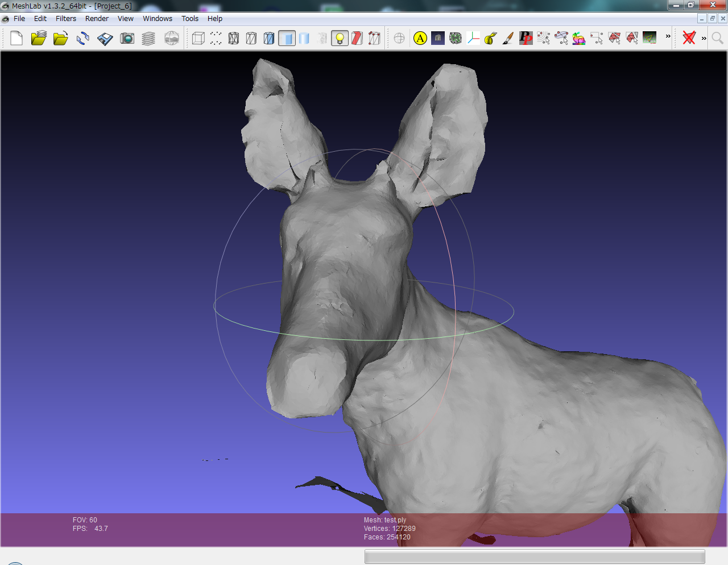This screenshot has height=565, width=728.
Task: Toggle the trackball globe visibility
Action: tap(399, 38)
